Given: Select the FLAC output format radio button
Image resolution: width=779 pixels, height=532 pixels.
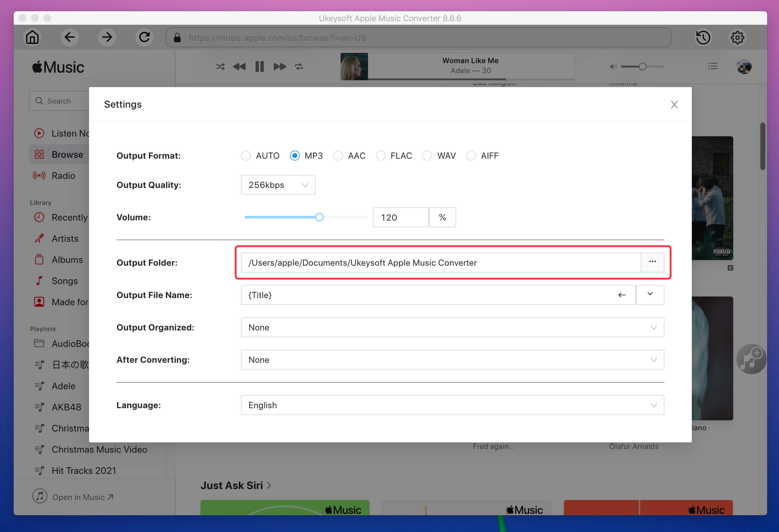Looking at the screenshot, I should 380,155.
